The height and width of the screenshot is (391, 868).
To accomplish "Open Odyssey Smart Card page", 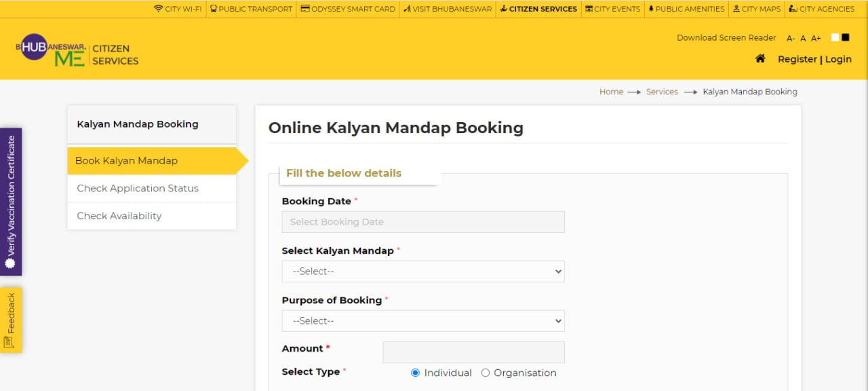I will [347, 9].
